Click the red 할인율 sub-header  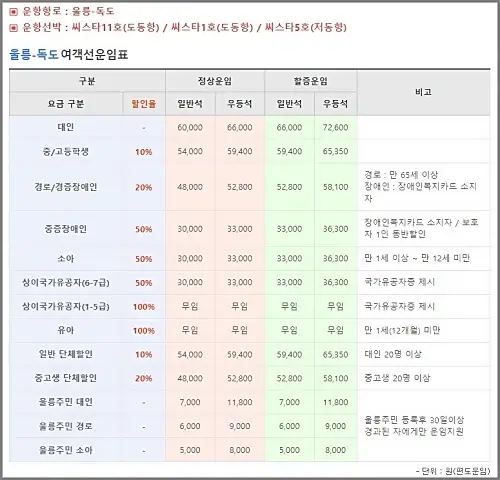click(x=144, y=104)
